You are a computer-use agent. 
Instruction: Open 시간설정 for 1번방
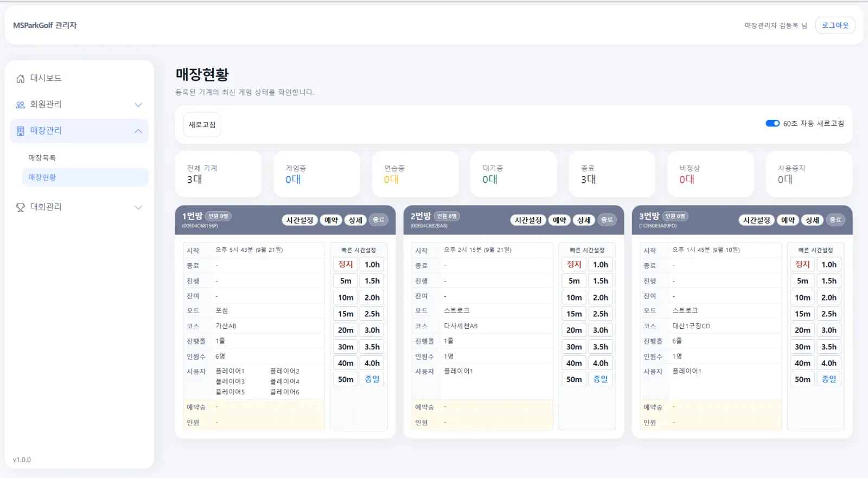pyautogui.click(x=300, y=220)
